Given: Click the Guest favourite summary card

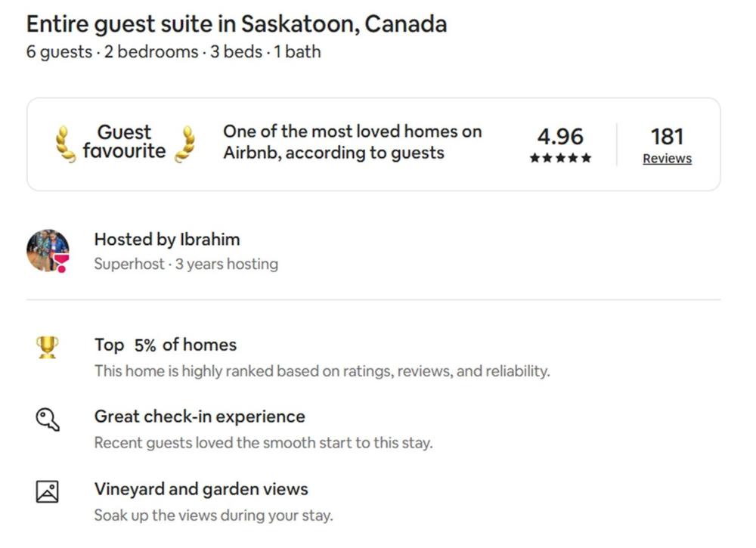Looking at the screenshot, I should point(374,142).
